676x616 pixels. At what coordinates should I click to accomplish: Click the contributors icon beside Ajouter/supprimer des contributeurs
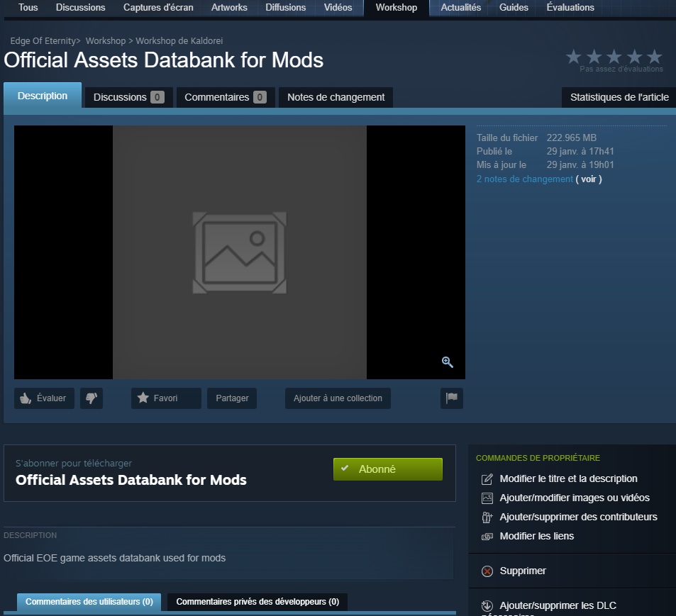487,517
